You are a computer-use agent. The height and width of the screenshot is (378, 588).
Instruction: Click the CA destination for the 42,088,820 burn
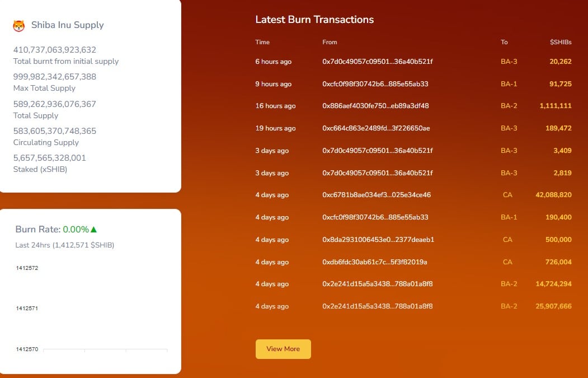pos(507,195)
